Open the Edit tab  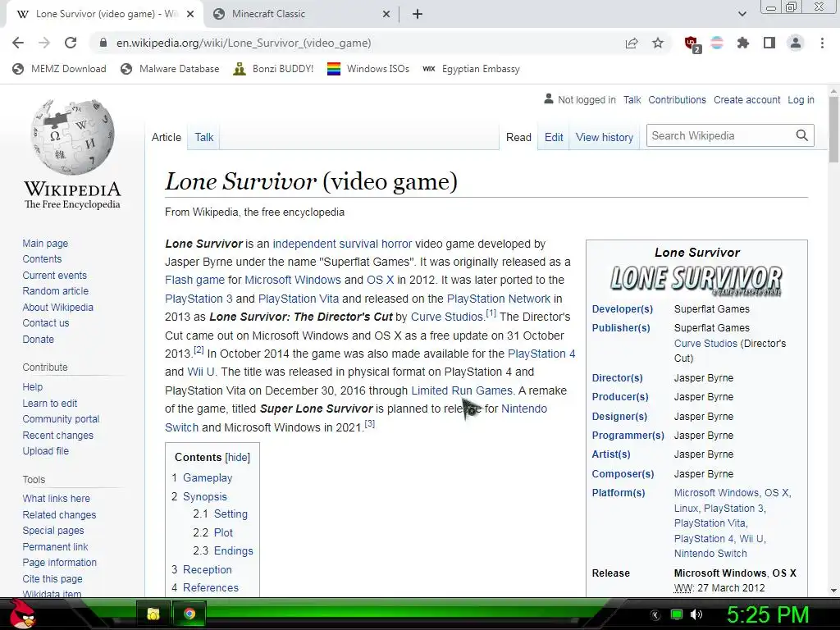[554, 137]
